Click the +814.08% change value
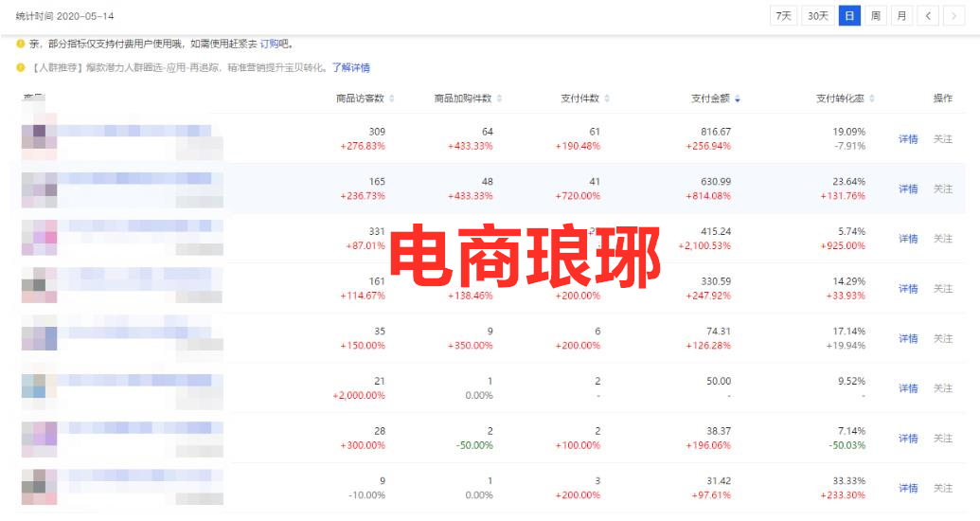Image resolution: width=980 pixels, height=521 pixels. 708,196
